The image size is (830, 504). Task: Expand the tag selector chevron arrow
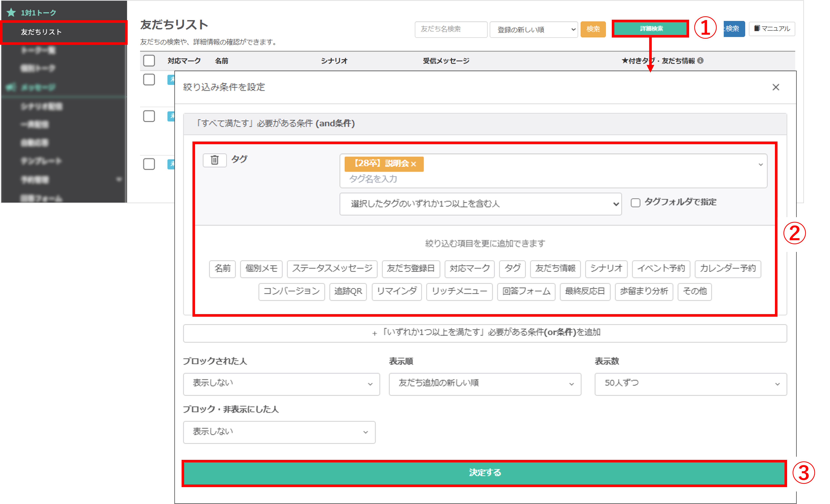[x=760, y=165]
